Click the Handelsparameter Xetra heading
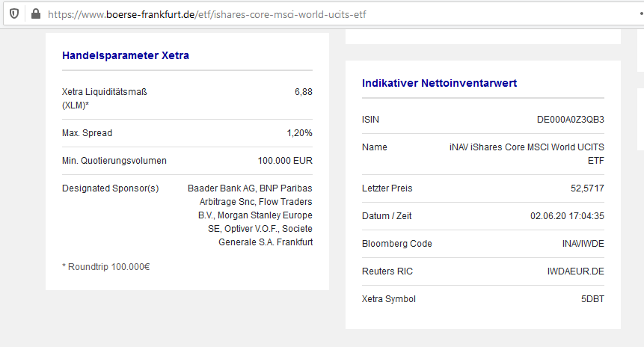The height and width of the screenshot is (347, 644). (x=125, y=55)
